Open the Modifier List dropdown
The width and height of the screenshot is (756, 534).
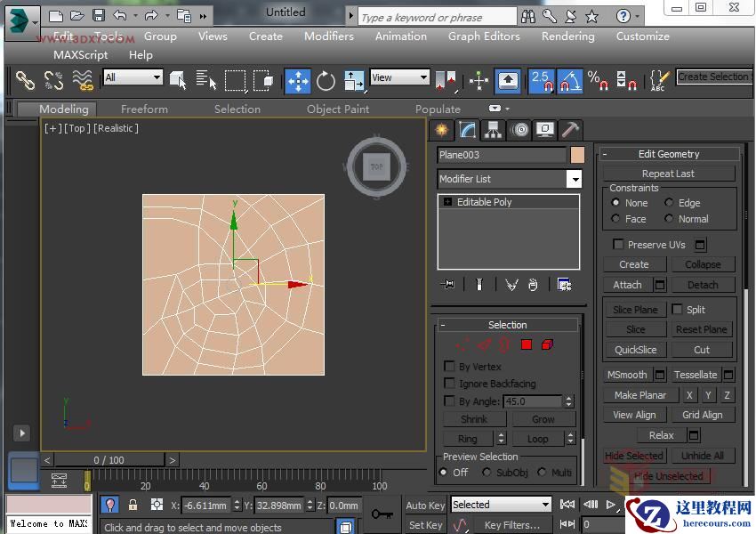(x=575, y=179)
